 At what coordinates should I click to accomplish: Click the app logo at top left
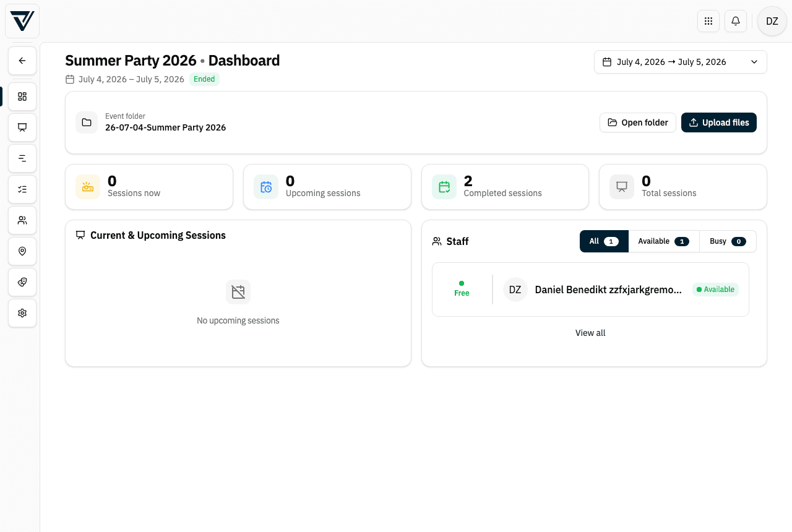click(22, 21)
